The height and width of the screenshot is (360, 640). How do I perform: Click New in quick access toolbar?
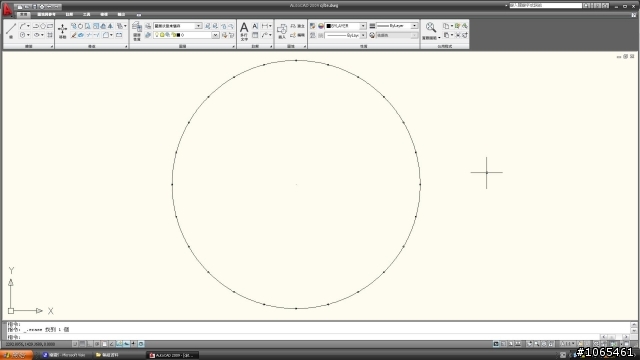(20, 7)
